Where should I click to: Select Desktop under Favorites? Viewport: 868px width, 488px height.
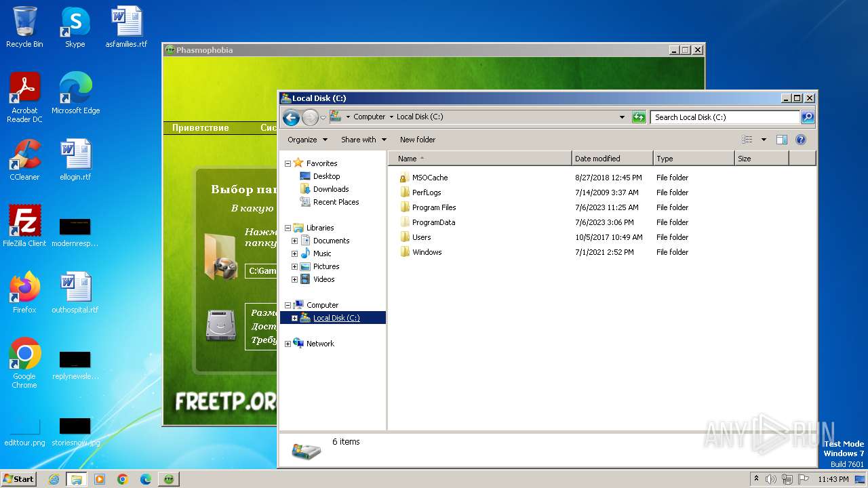click(x=326, y=176)
